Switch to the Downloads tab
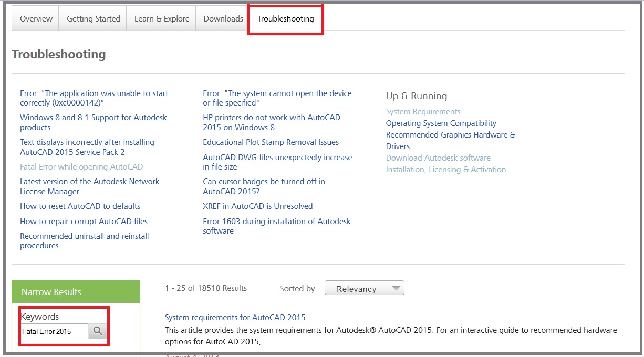This screenshot has height=357, width=644. [222, 18]
